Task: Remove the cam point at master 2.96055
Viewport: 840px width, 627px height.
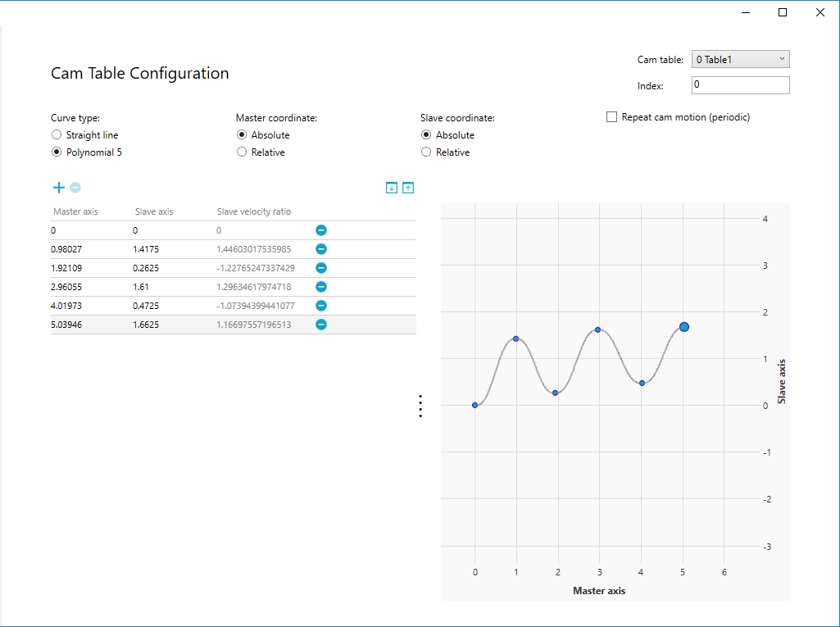Action: coord(321,287)
